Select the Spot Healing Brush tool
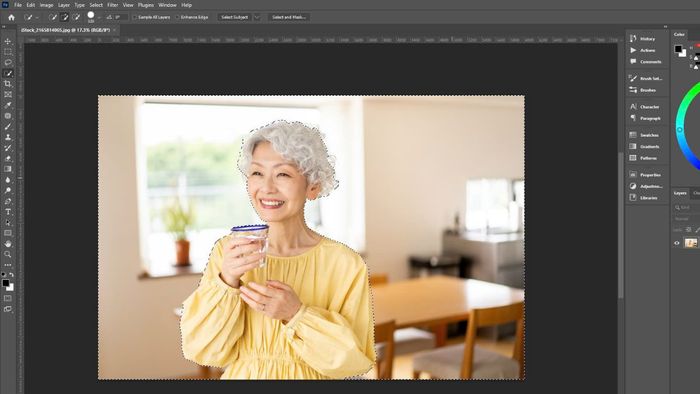 (x=8, y=116)
